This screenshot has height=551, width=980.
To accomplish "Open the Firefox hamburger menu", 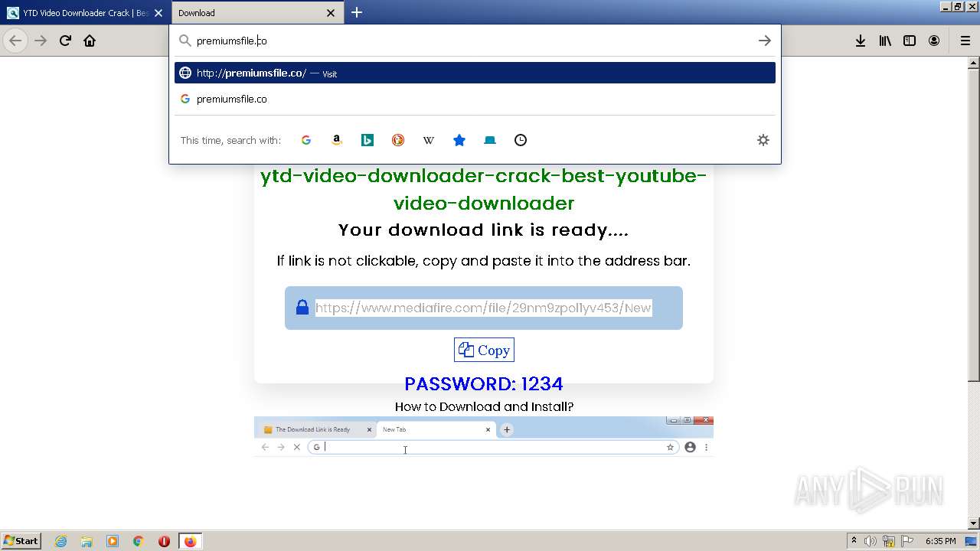I will coord(965,41).
